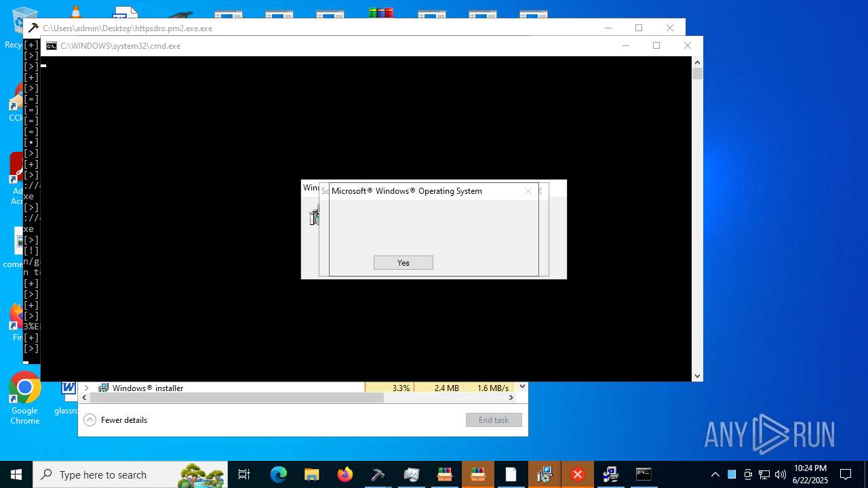Viewport: 868px width, 488px height.
Task: Click the screen-like system tray icon
Action: [x=748, y=474]
